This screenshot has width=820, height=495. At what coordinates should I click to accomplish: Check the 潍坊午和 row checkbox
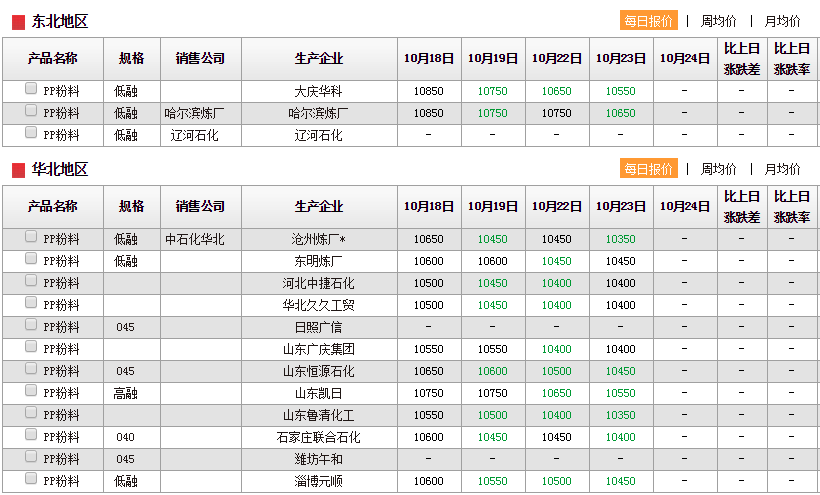click(31, 456)
